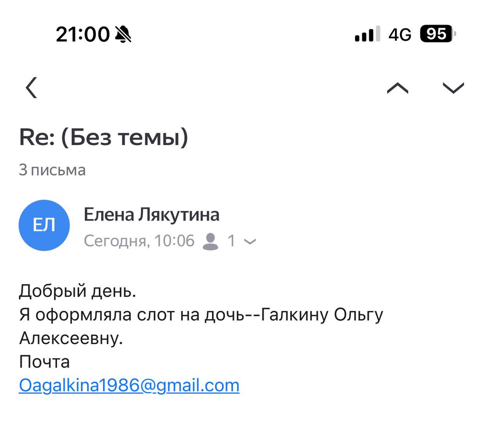Open next email with the down chevron
The width and height of the screenshot is (500, 448).
pyautogui.click(x=453, y=88)
